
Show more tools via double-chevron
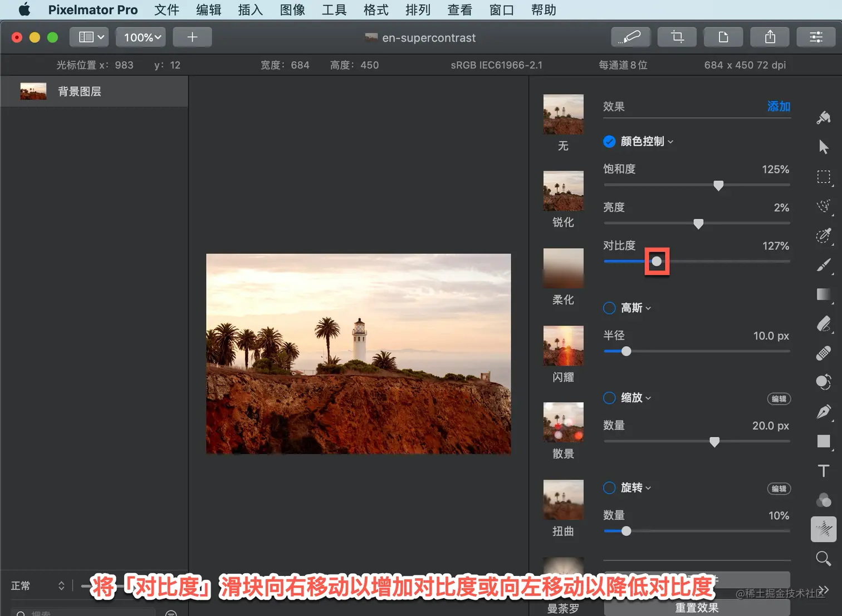click(x=824, y=589)
